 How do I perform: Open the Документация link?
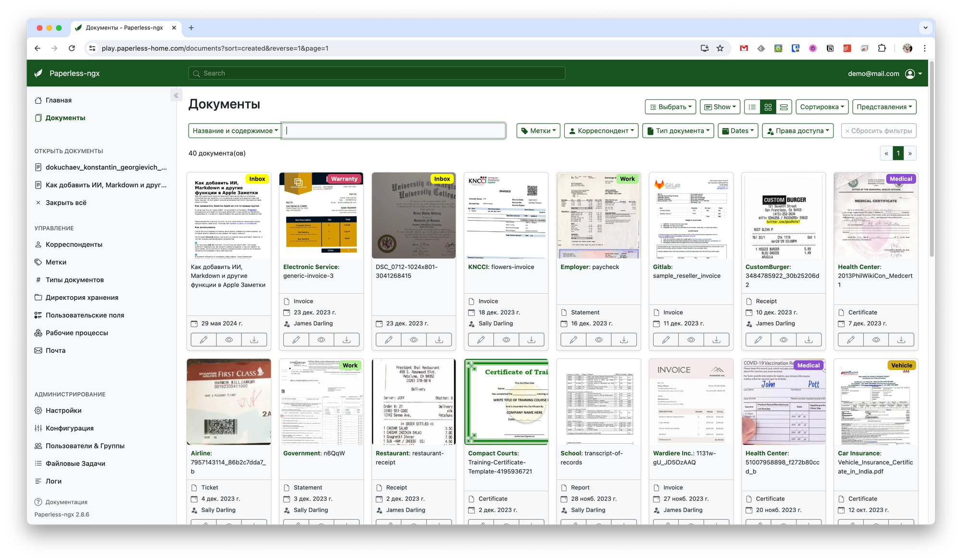tap(66, 502)
